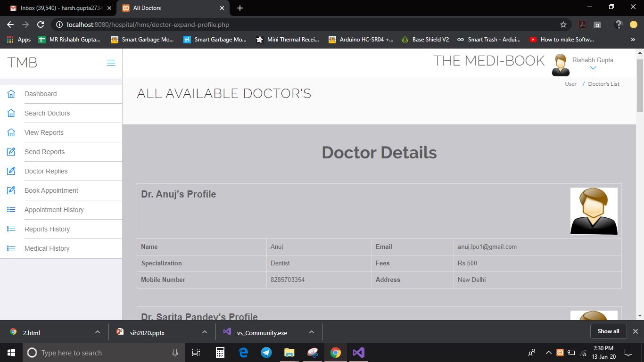The image size is (644, 362).
Task: Toggle the sidebar hamburger menu icon
Action: [111, 63]
